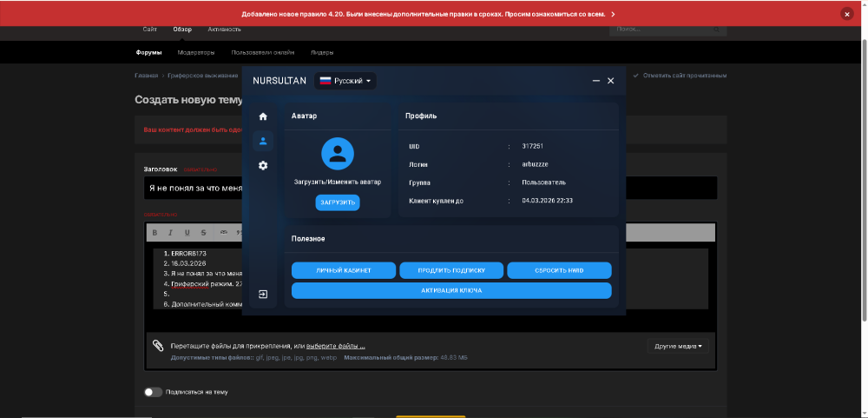The height and width of the screenshot is (418, 868).
Task: Toggle underline formatting in forum editor
Action: click(187, 232)
